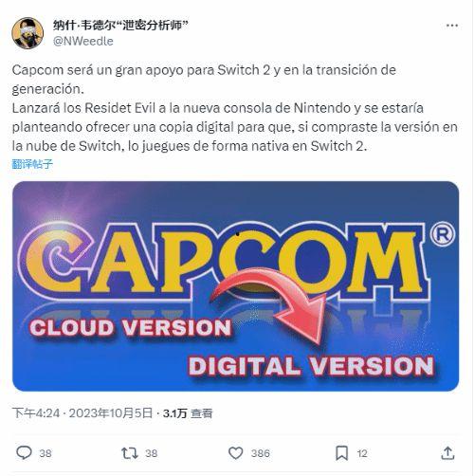Viewport: 474px width, 476px height.
Task: Open the three-dot more options menu
Action: (452, 26)
